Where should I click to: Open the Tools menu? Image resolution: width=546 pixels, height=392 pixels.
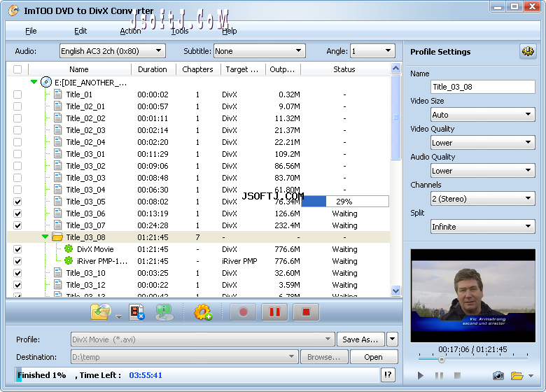[180, 31]
